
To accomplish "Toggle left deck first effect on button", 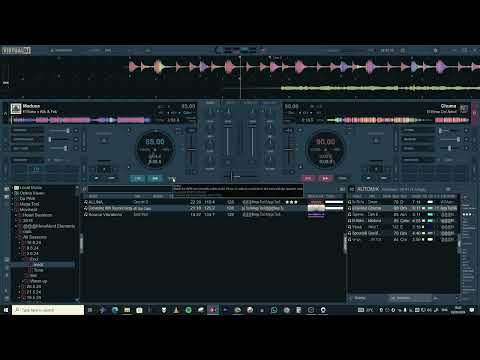I will pyautogui.click(x=76, y=131).
